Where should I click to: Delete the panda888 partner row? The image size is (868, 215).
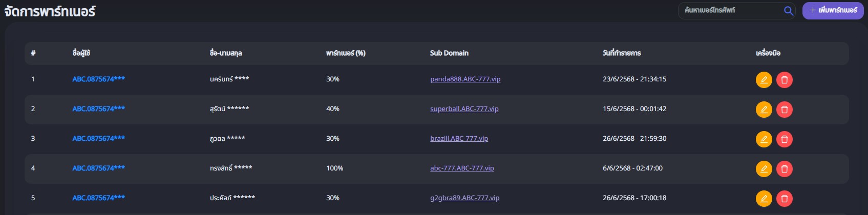[x=784, y=80]
